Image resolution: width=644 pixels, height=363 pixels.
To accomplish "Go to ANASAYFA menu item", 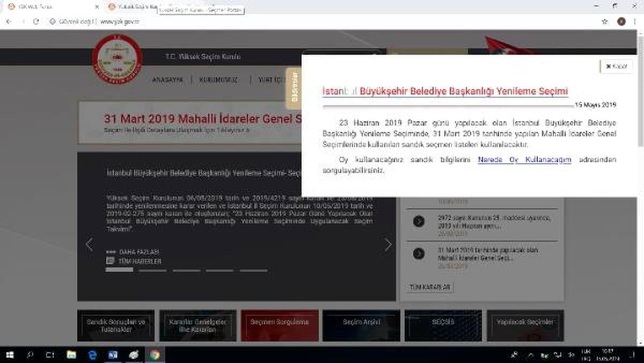I will point(167,79).
